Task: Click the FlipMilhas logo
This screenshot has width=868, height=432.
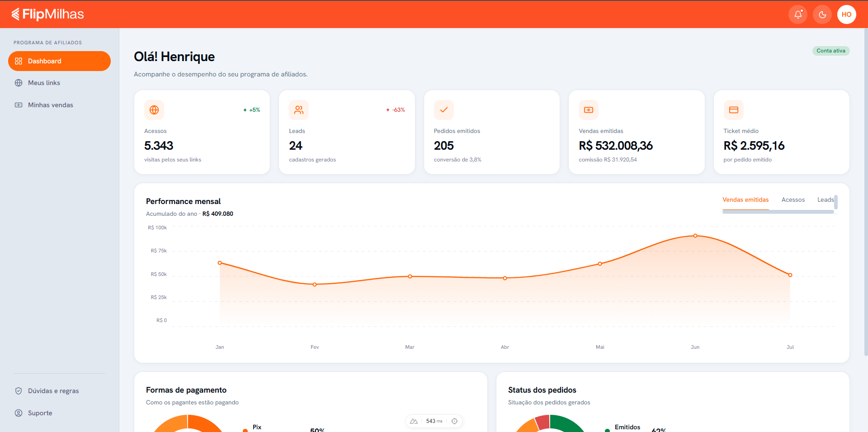Action: coord(47,14)
